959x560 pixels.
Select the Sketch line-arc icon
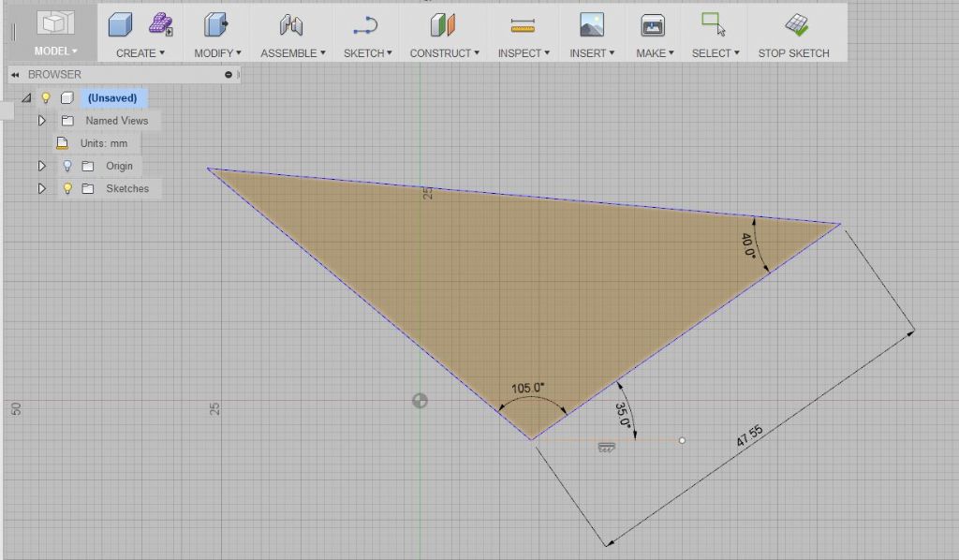[x=366, y=25]
